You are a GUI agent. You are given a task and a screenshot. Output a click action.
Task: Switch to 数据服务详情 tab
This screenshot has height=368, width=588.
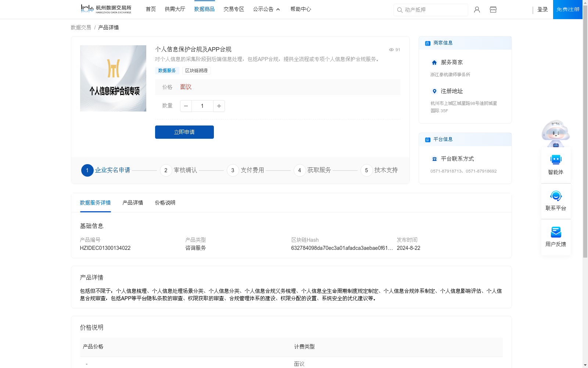point(95,203)
